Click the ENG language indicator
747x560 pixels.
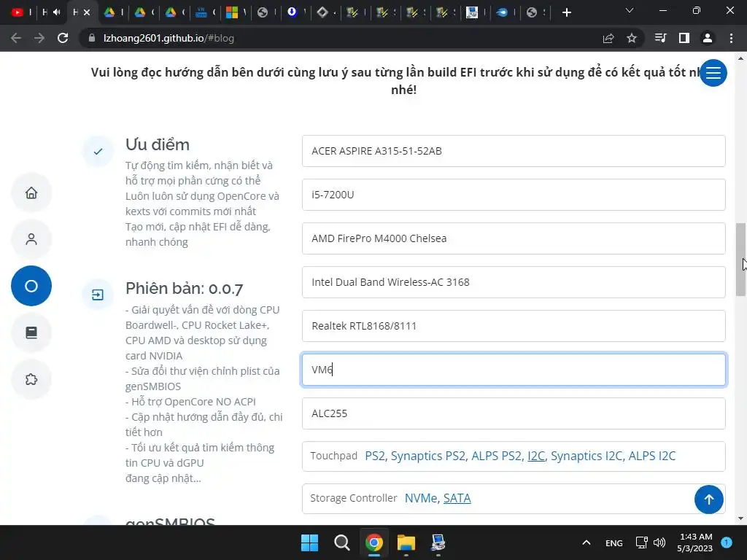pos(614,542)
